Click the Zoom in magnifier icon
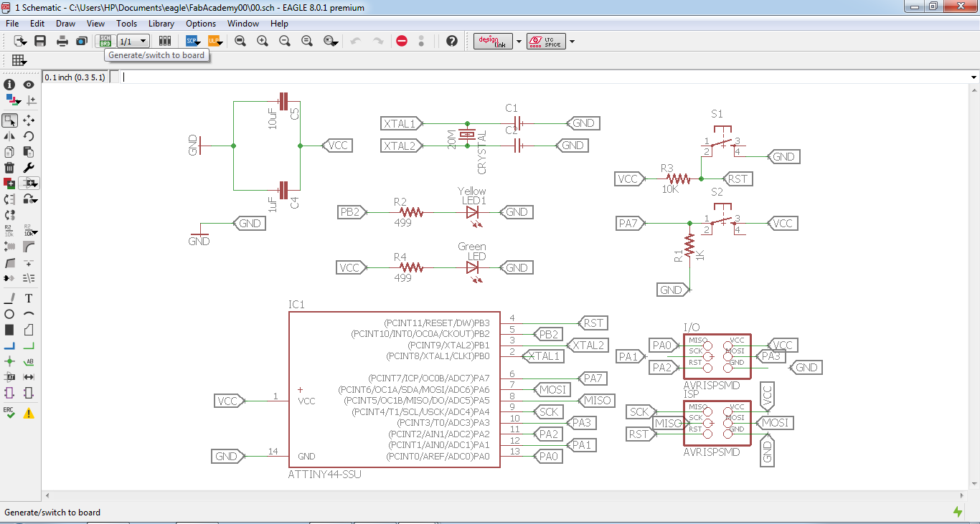The width and height of the screenshot is (980, 524). point(263,41)
